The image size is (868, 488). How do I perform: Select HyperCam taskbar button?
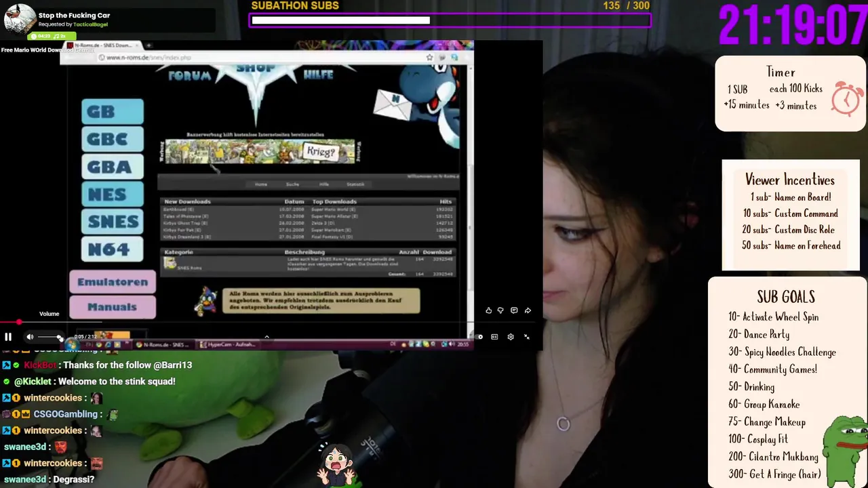(x=229, y=344)
